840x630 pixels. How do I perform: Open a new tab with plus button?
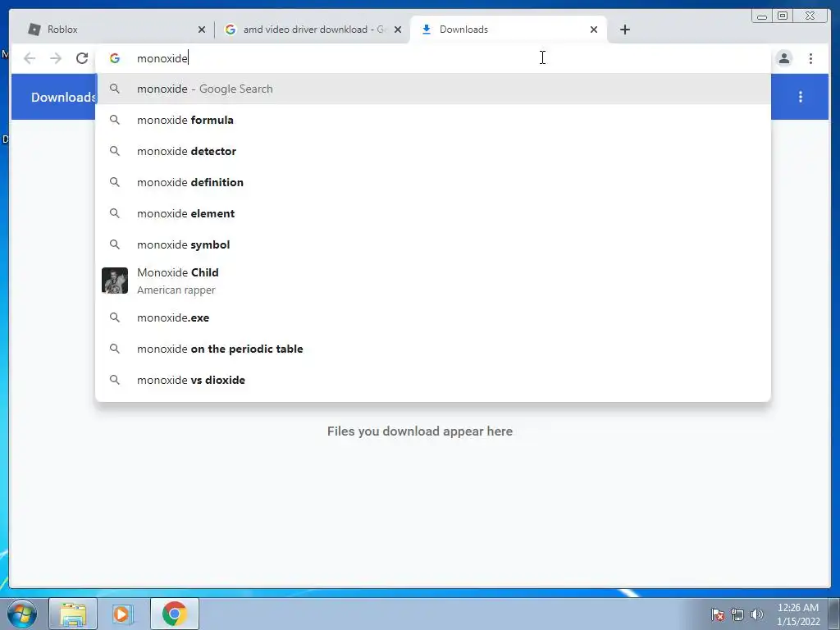[624, 30]
